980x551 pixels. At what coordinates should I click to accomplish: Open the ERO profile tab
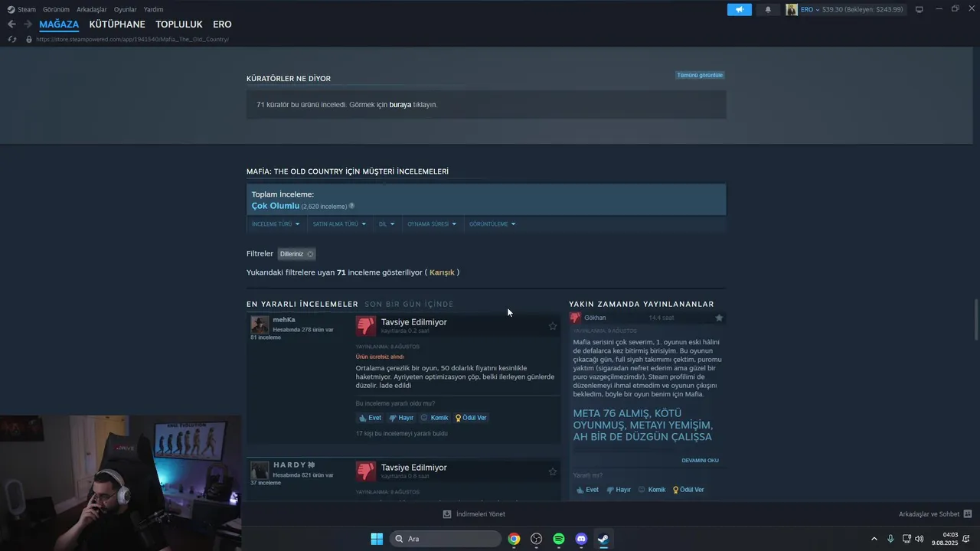pos(222,24)
